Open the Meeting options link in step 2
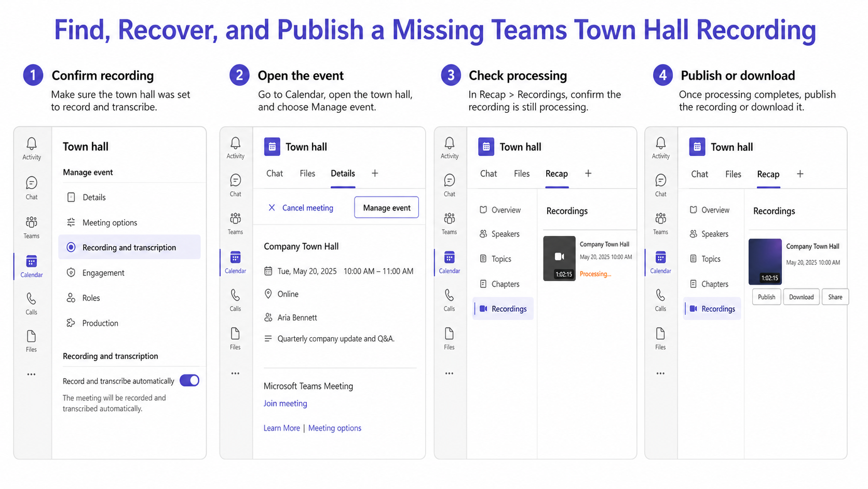 coord(335,428)
